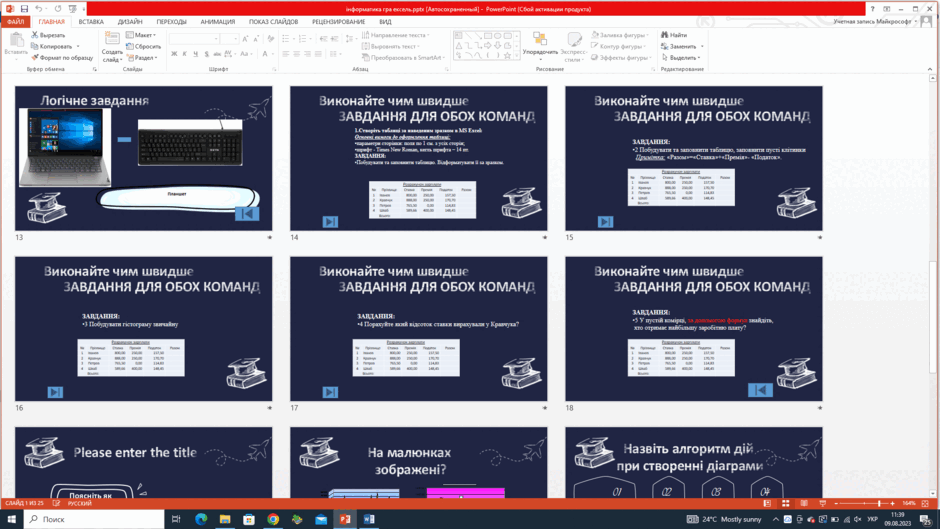This screenshot has width=940, height=529.
Task: Collapse the ribbon with the chevron
Action: [x=930, y=70]
